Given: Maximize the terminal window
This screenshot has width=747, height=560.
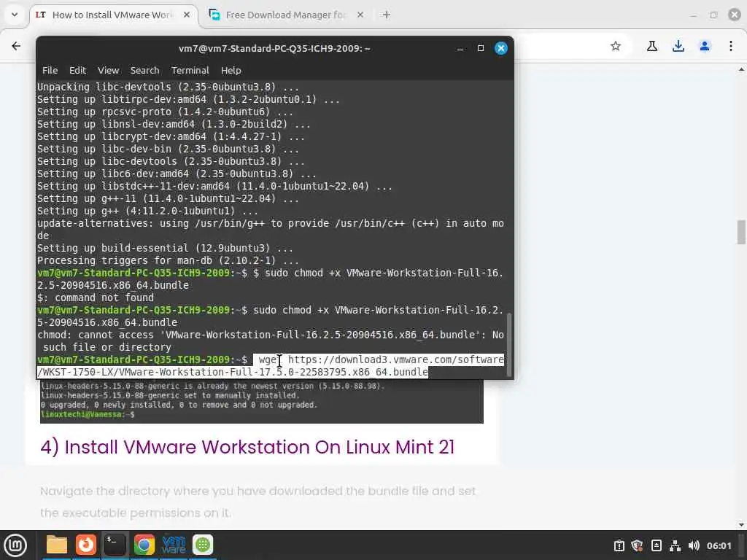Looking at the screenshot, I should [481, 48].
